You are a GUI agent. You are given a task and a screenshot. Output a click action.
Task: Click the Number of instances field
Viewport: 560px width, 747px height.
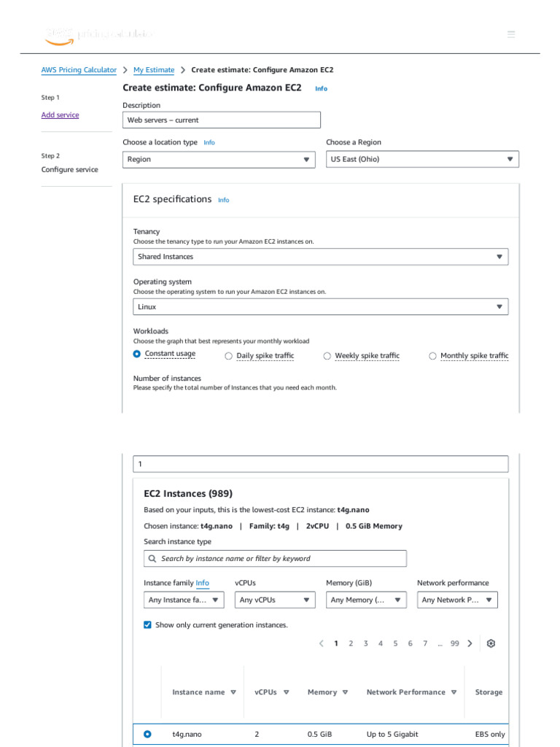[321, 464]
